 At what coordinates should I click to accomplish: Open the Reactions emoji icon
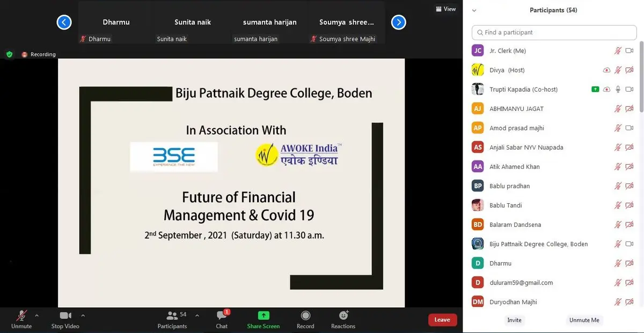[x=343, y=315]
